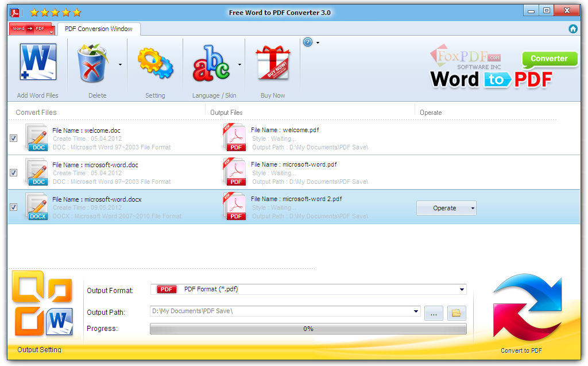Click the 0% progress bar
The image size is (588, 366).
pyautogui.click(x=308, y=329)
